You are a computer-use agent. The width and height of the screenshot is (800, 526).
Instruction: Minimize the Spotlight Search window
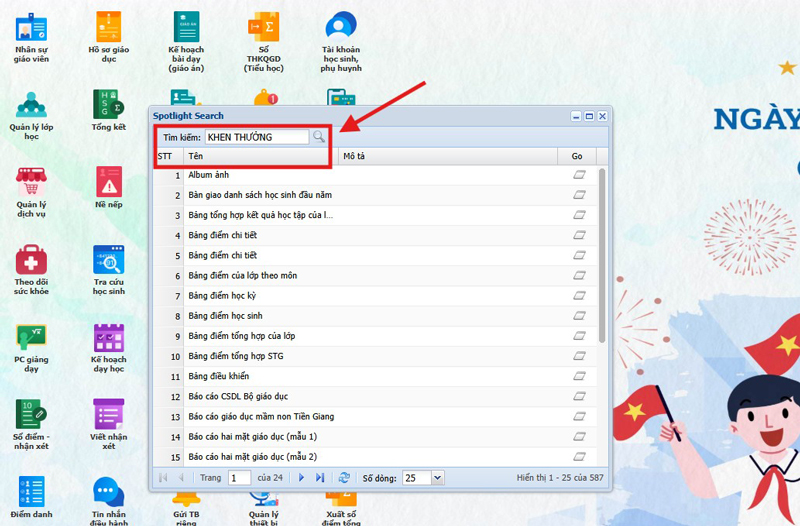pos(576,116)
